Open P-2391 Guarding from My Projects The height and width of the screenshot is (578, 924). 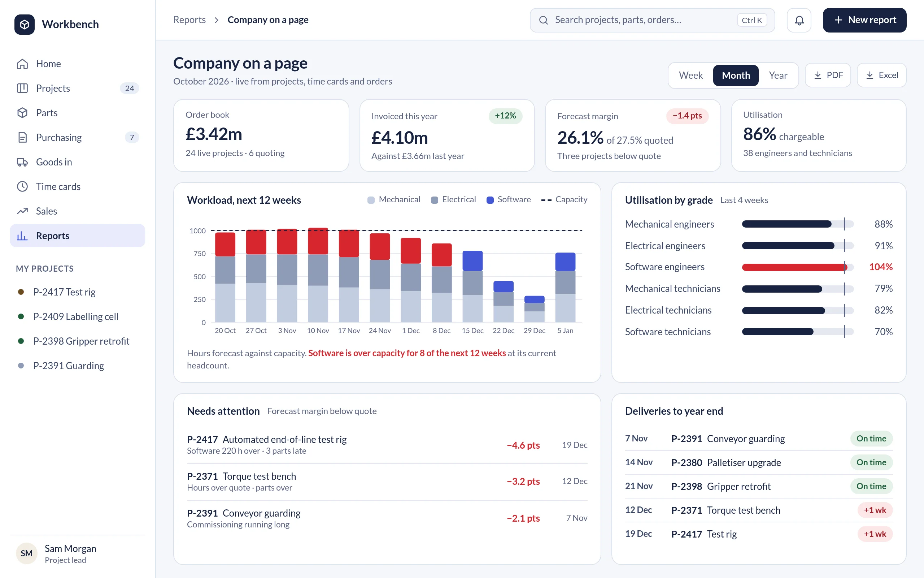coord(78,366)
